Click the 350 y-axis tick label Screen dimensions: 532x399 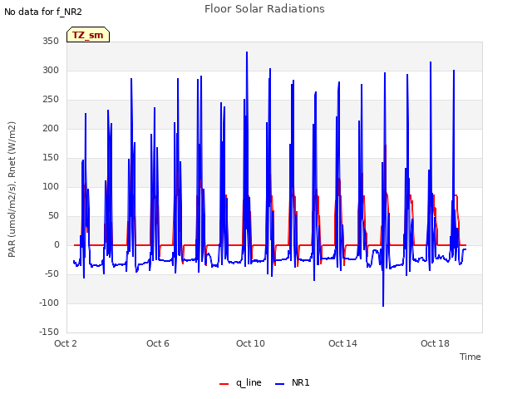coord(51,41)
